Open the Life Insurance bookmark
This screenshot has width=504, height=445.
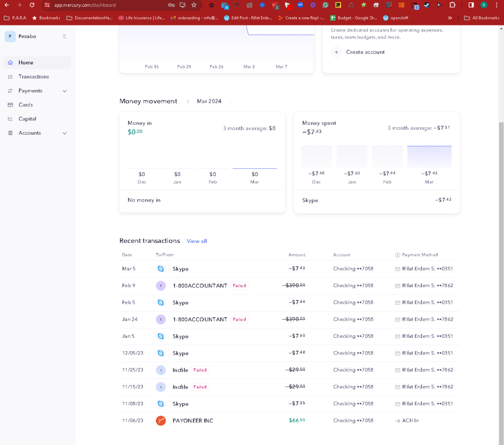coord(141,18)
